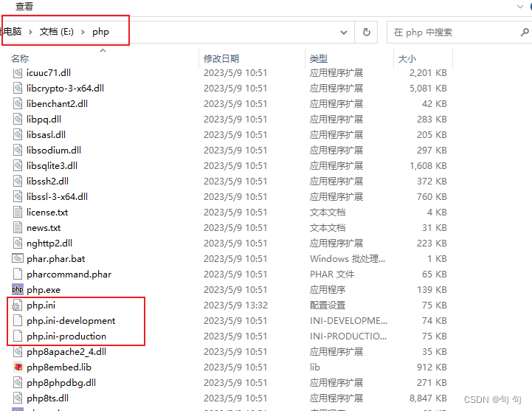This screenshot has height=411, width=532.
Task: Click the phar.phar.bat batch file icon
Action: point(18,258)
